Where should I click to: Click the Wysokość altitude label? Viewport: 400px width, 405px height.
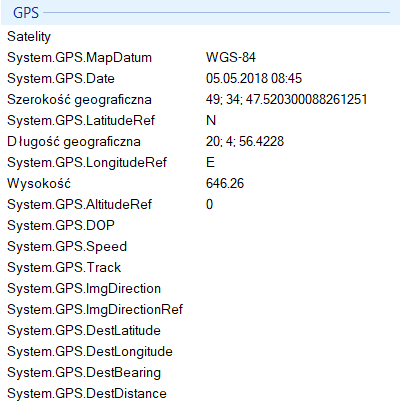coord(39,183)
